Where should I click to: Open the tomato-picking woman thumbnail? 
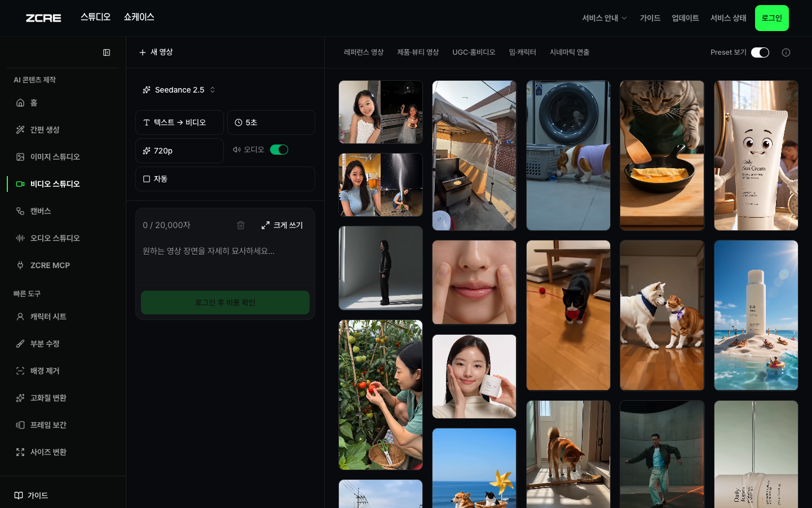click(x=381, y=395)
